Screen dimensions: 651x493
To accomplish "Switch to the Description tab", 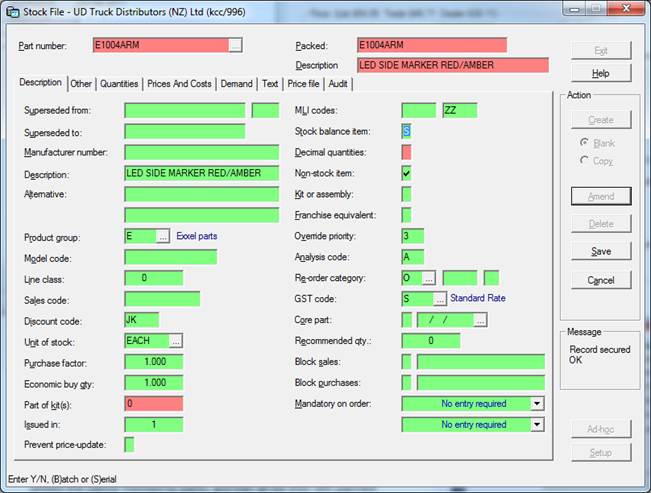I will (x=41, y=82).
